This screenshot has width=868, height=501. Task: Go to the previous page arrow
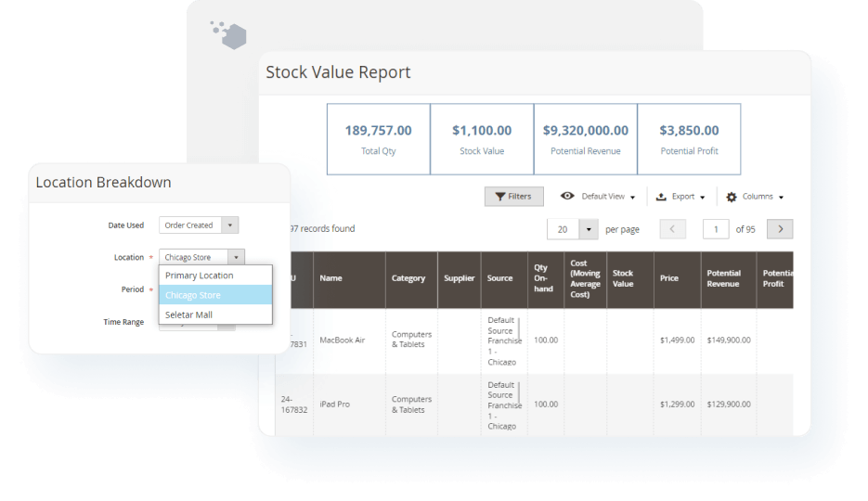click(672, 229)
